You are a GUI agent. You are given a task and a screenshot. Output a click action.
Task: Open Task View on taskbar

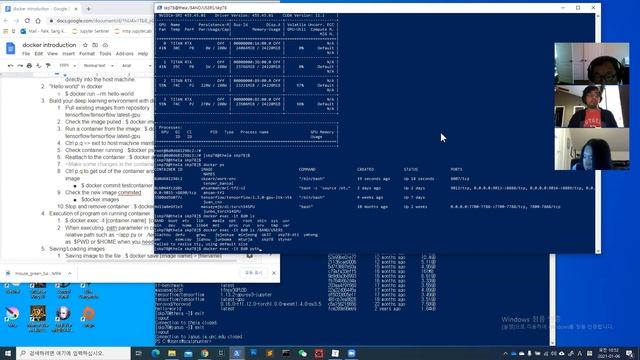[x=139, y=353]
